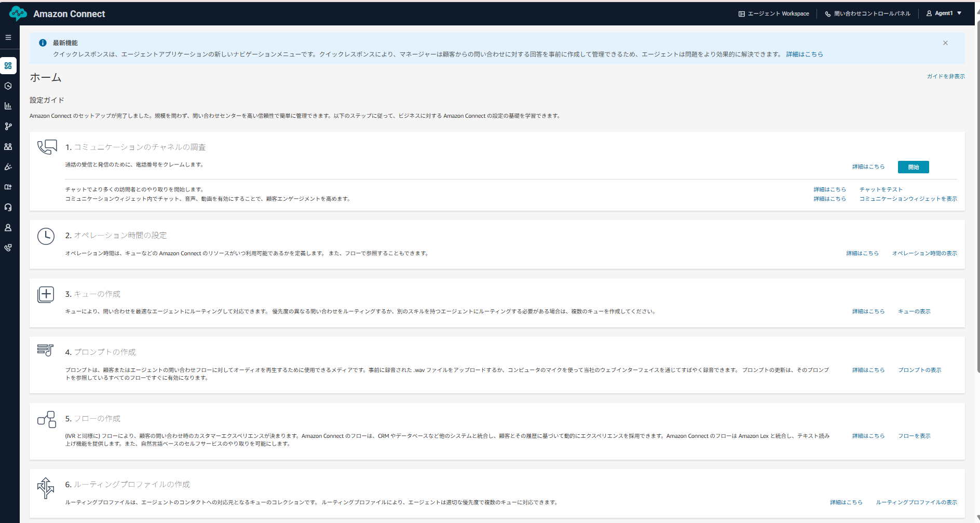Image resolution: width=980 pixels, height=523 pixels.
Task: Click チャットをテスト link
Action: [881, 189]
